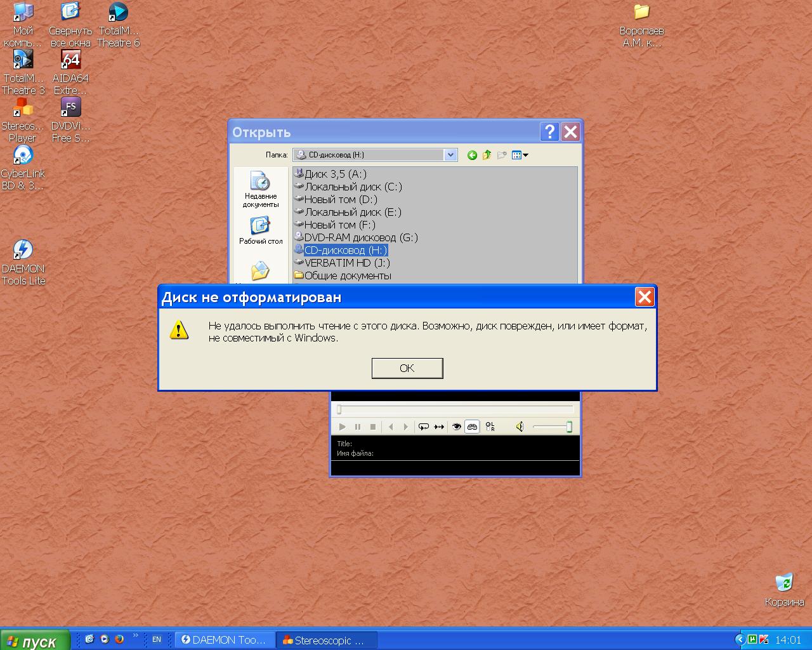
Task: Expand the 'Папка' folder dropdown
Action: [x=450, y=155]
